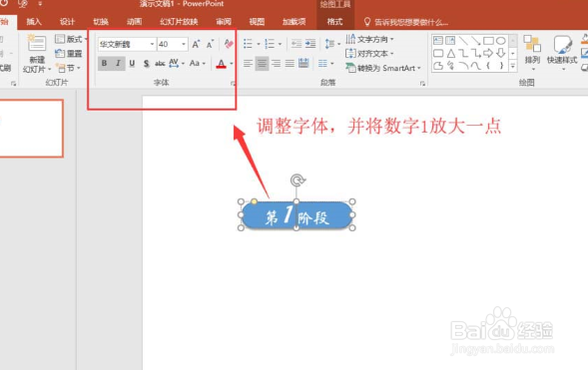Toggle Align Right paragraph alignment

tap(276, 63)
